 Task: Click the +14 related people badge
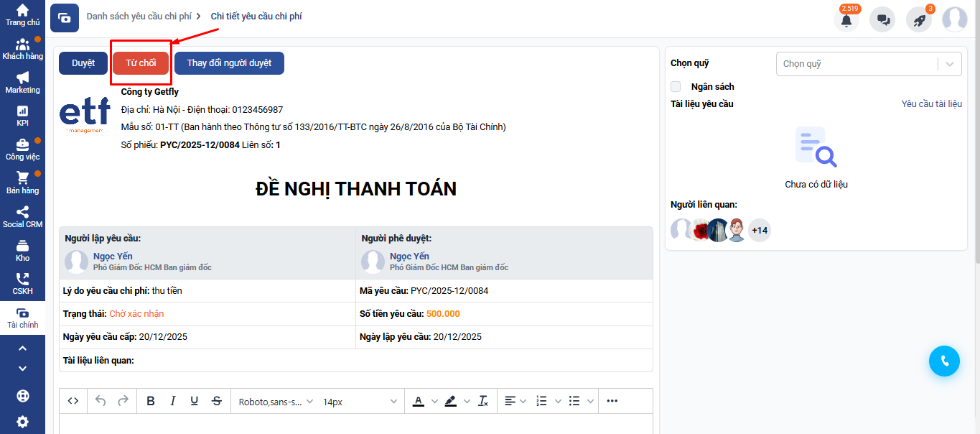(x=759, y=231)
